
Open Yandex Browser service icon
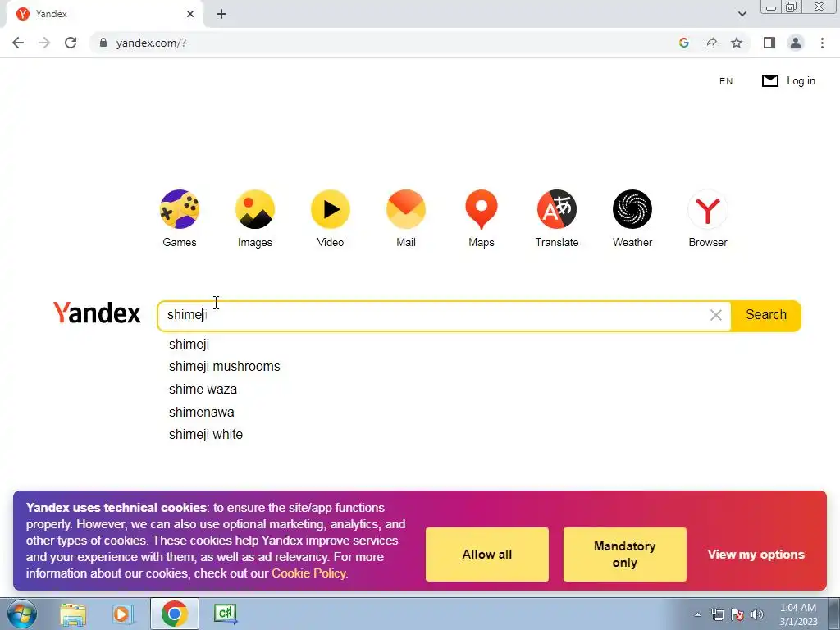coord(708,209)
